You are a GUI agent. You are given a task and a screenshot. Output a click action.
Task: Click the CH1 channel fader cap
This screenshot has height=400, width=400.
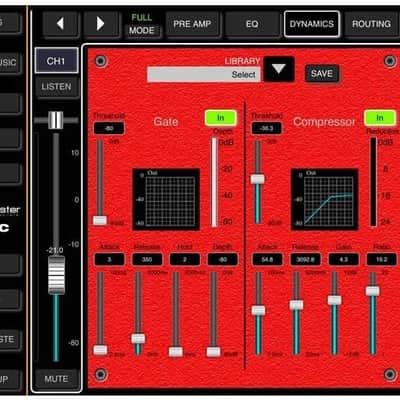(56, 275)
